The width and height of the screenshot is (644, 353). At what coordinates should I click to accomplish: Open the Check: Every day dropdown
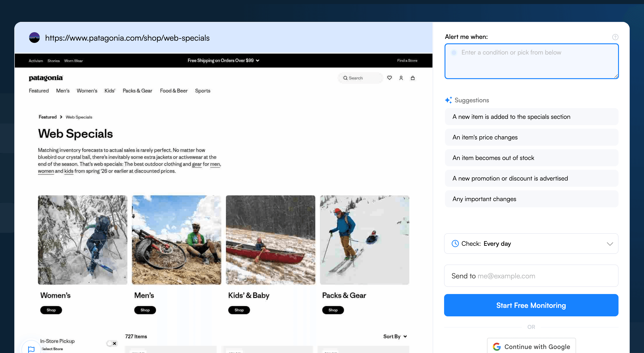[531, 243]
